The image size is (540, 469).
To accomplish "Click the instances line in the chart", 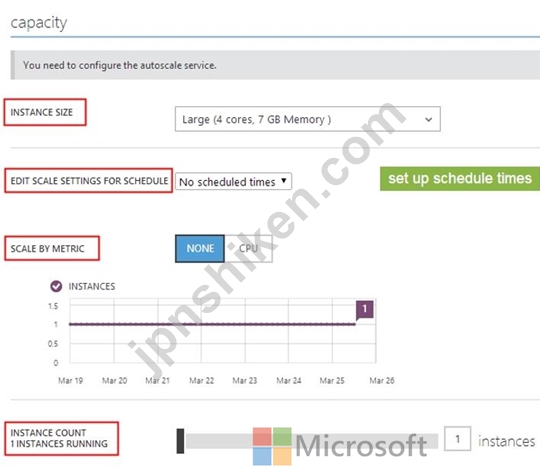I will coord(212,324).
